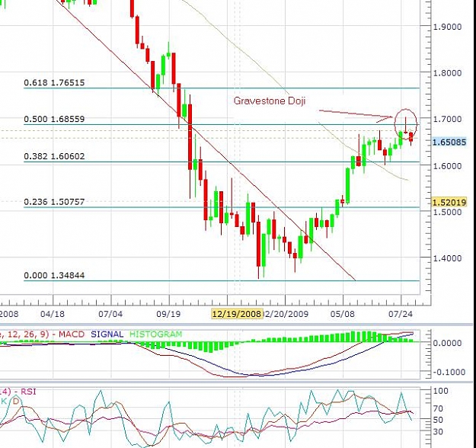
Task: Click the 05/08 date on time axis
Action: click(343, 314)
